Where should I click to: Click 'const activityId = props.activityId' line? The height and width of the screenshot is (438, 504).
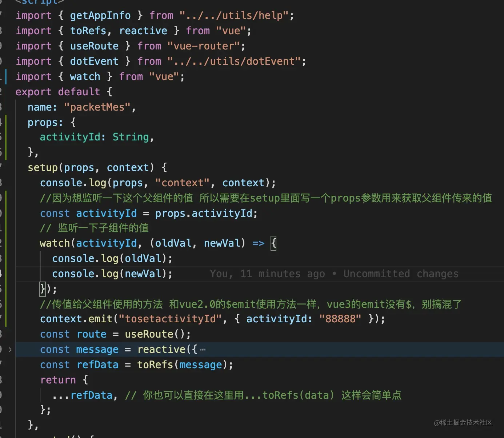149,213
